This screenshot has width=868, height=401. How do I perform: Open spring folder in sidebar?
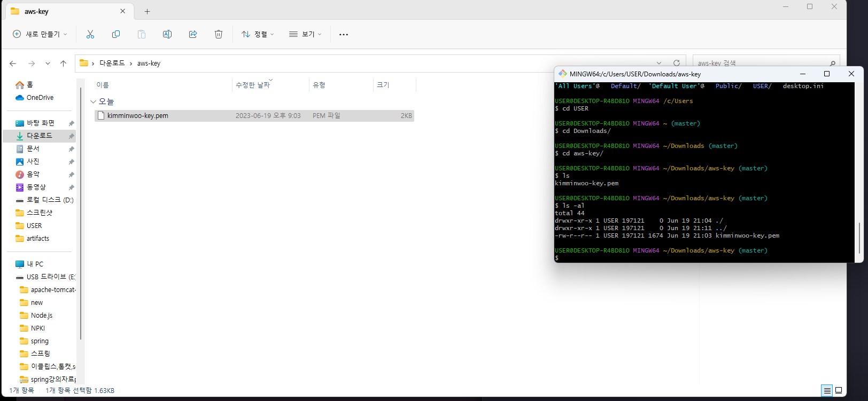[x=40, y=341]
